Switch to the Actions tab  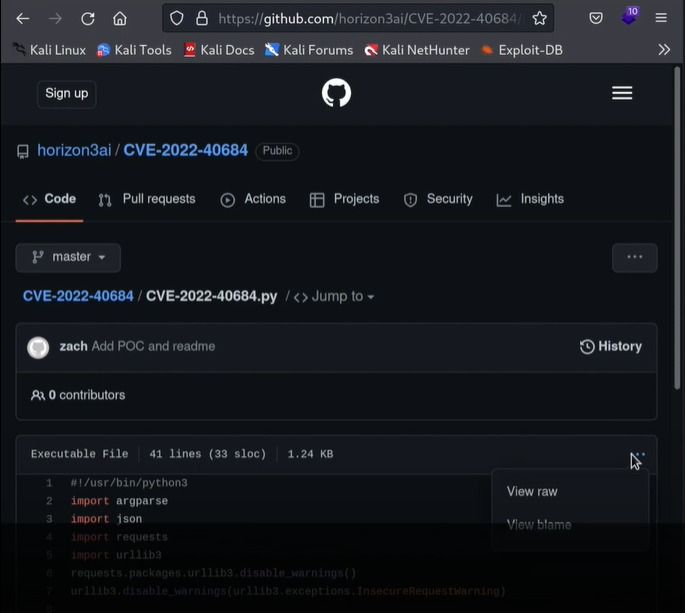pyautogui.click(x=253, y=199)
